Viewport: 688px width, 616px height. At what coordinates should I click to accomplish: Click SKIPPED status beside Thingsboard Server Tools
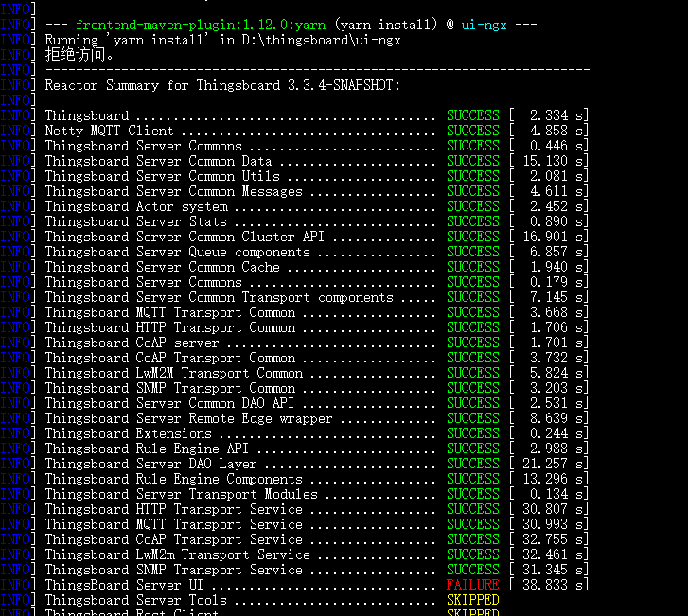tap(472, 600)
